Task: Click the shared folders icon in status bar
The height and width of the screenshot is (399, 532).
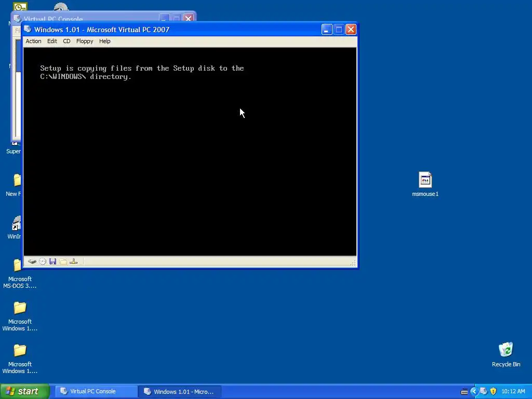Action: coord(63,261)
